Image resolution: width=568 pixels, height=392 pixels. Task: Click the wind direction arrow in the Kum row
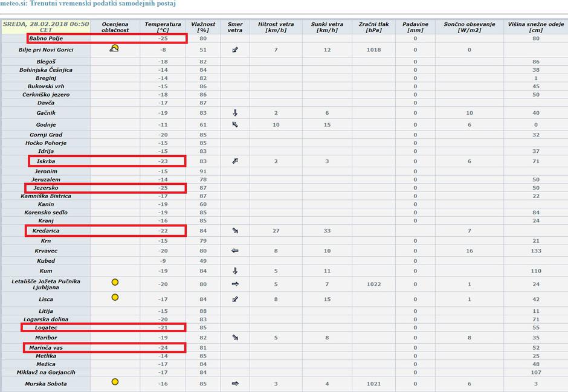click(235, 271)
